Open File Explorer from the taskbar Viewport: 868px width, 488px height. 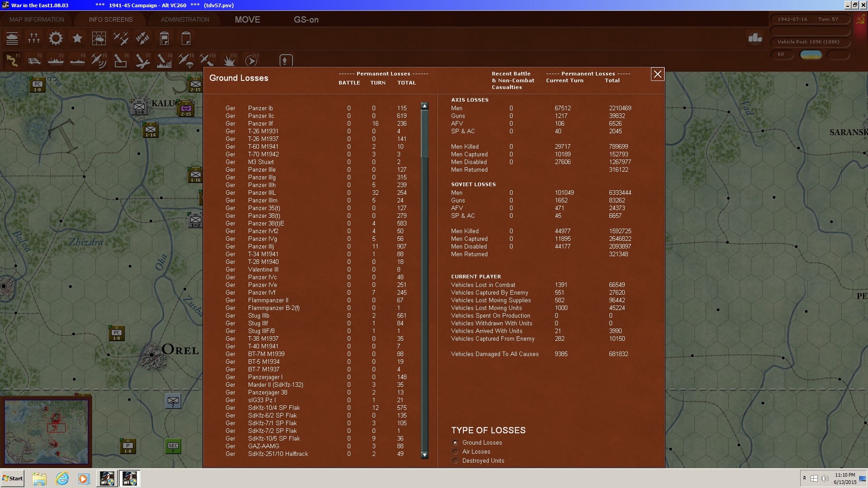pos(39,479)
